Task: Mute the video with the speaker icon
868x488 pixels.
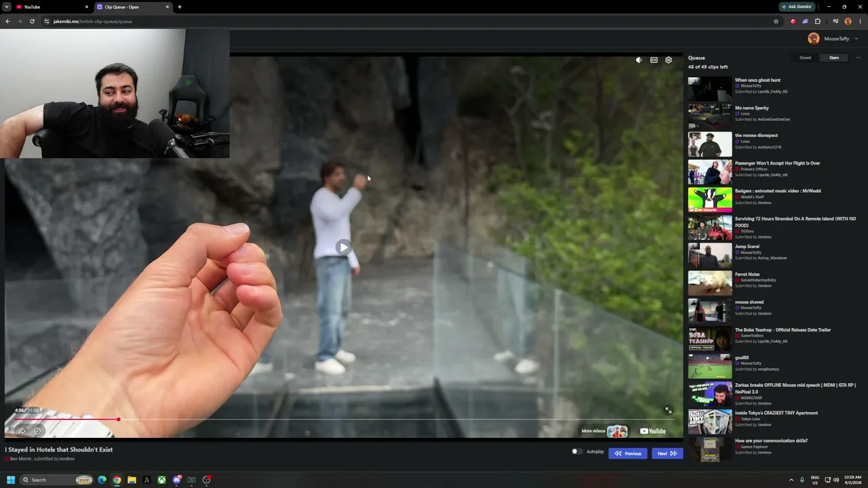Action: (x=639, y=60)
